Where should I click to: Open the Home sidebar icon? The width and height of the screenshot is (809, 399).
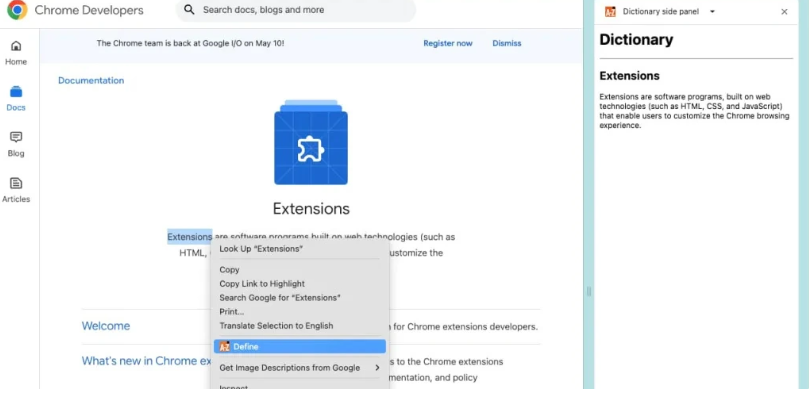[x=16, y=46]
